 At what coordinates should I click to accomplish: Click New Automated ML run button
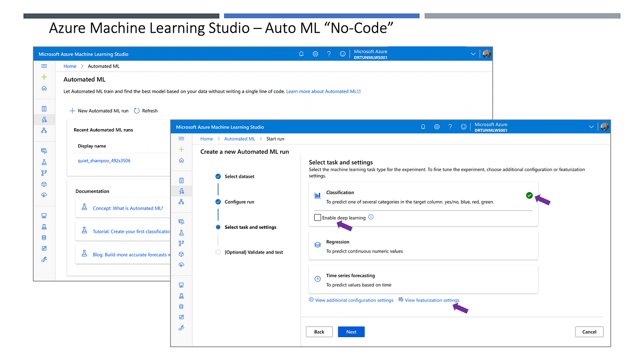pos(99,111)
